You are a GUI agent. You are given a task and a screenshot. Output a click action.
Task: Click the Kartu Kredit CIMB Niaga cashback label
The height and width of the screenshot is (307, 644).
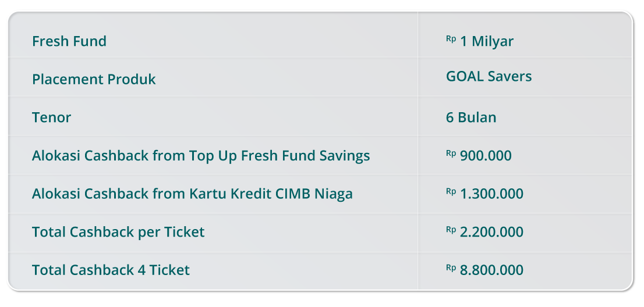[192, 194]
